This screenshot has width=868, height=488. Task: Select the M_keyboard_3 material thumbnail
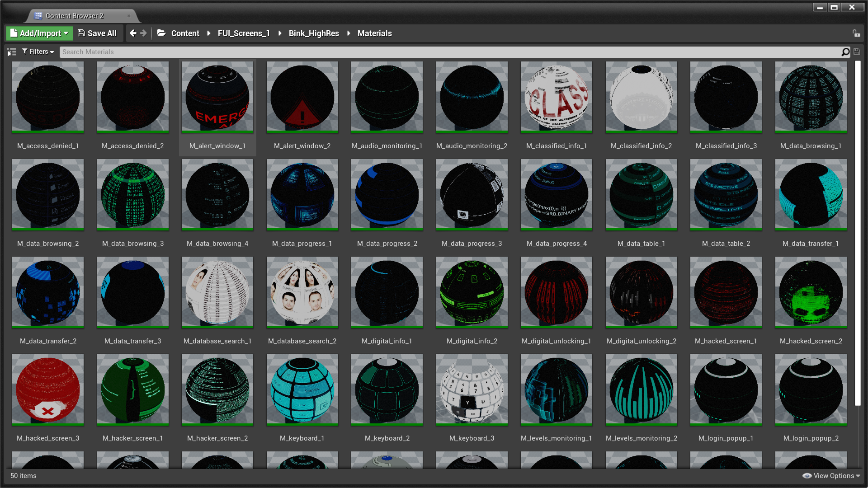click(472, 389)
